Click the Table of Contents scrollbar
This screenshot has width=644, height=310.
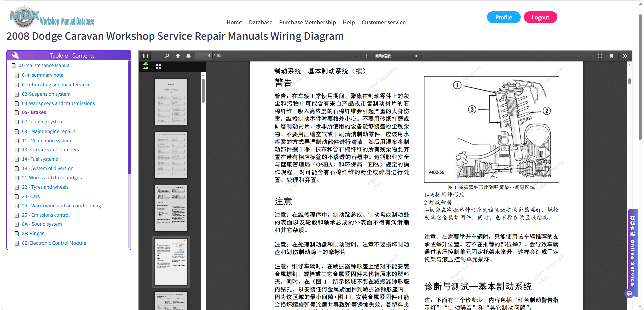(x=129, y=117)
